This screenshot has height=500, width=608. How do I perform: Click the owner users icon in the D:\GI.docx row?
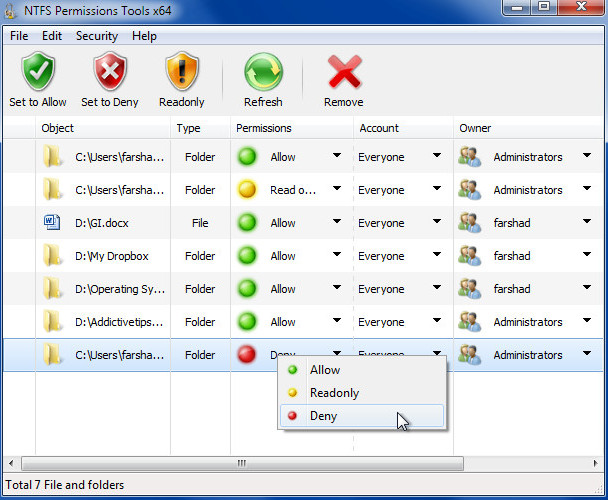pos(469,223)
